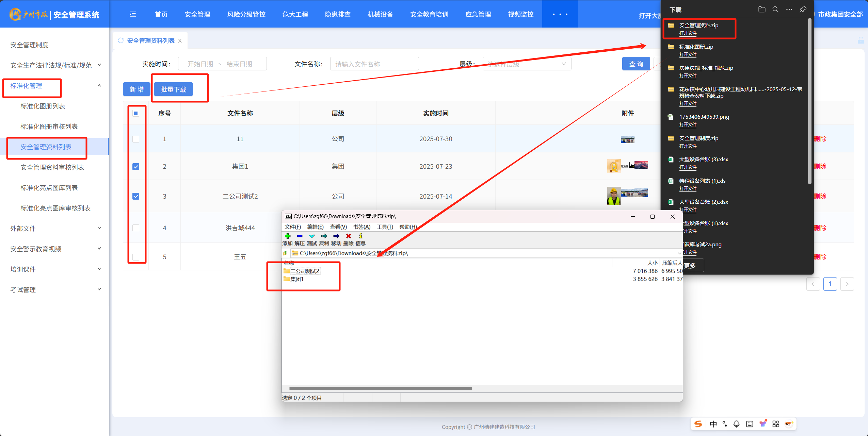Collapse sidebar using the hamburger menu icon
The width and height of the screenshot is (868, 436).
[133, 14]
